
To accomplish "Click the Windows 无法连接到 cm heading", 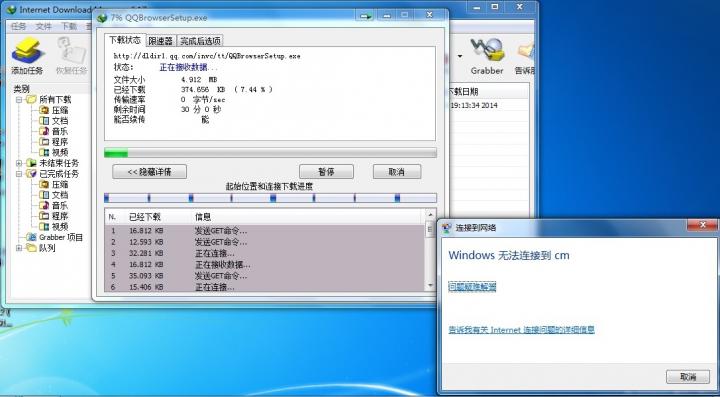I will point(509,255).
